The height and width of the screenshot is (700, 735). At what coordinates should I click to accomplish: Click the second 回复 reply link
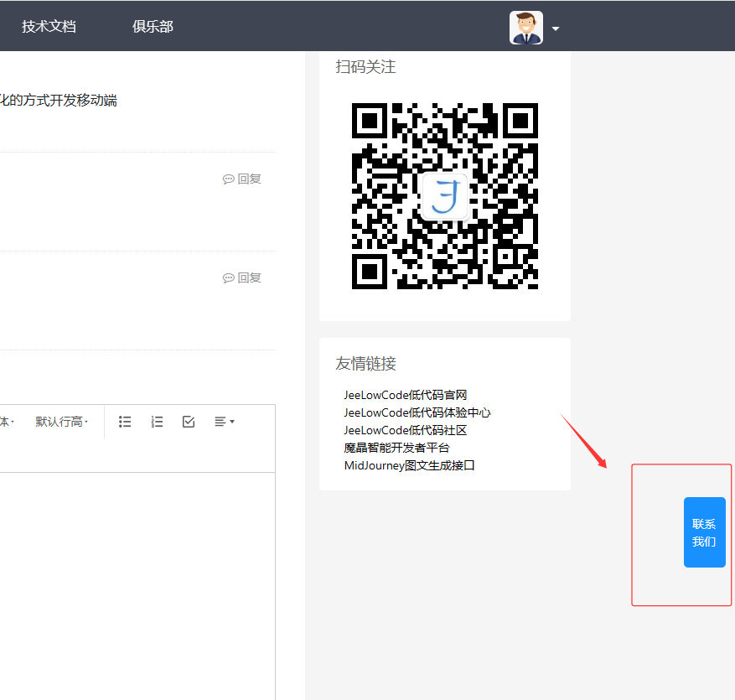249,277
